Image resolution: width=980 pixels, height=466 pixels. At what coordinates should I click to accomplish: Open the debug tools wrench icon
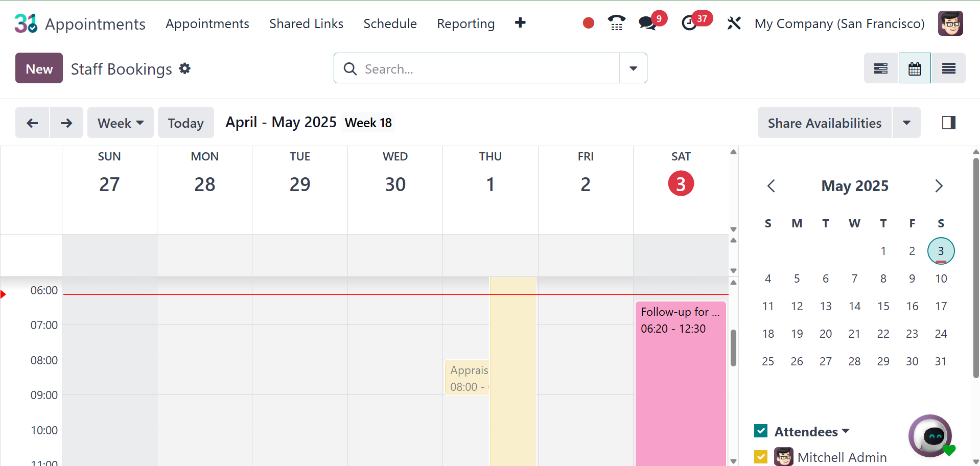734,23
